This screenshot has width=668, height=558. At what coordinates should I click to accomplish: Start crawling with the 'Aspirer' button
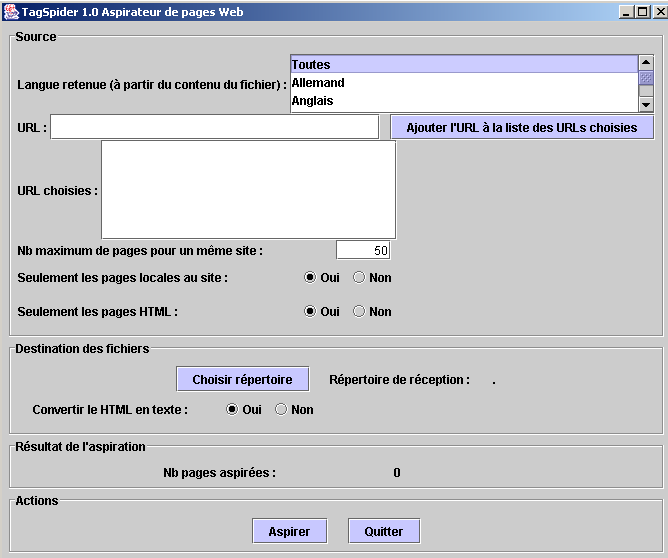(289, 532)
